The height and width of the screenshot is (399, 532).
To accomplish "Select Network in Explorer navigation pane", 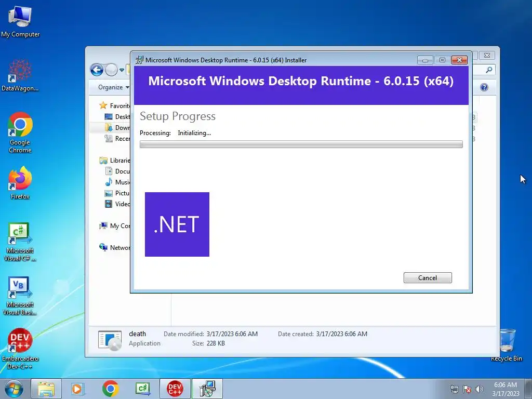I will [x=115, y=248].
